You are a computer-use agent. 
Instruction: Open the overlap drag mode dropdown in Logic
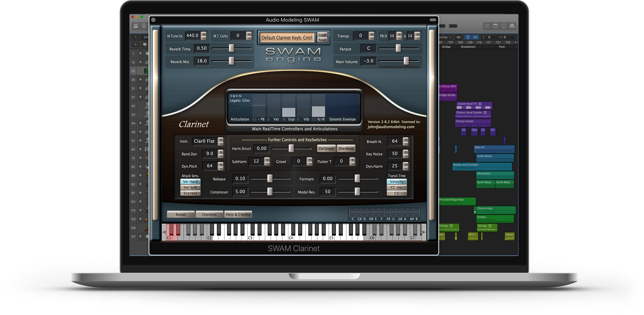pyautogui.click(x=446, y=37)
